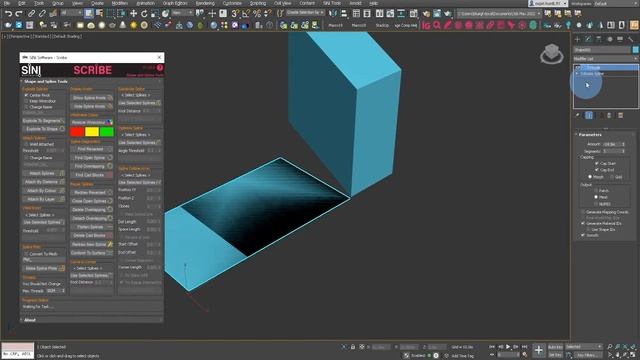Viewport: 640px width, 360px height.
Task: Click the Make Spline Plate button
Action: pyautogui.click(x=43, y=268)
